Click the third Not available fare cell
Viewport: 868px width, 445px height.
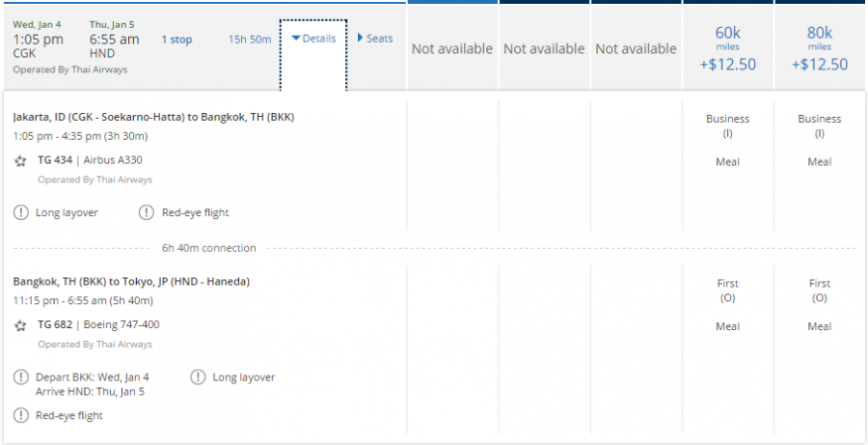click(636, 48)
